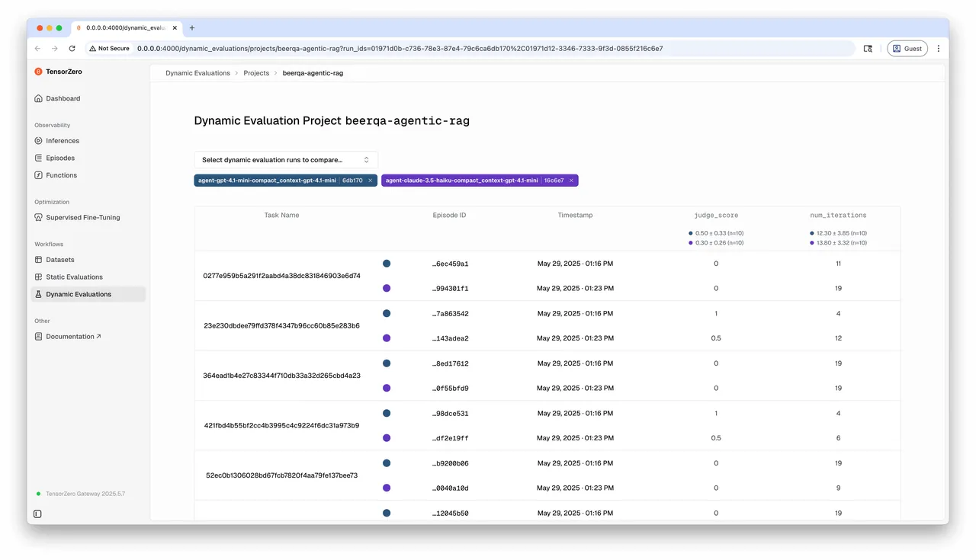This screenshot has height=560, width=976.
Task: Click the Dynamic Evaluations breadcrumb
Action: point(197,73)
